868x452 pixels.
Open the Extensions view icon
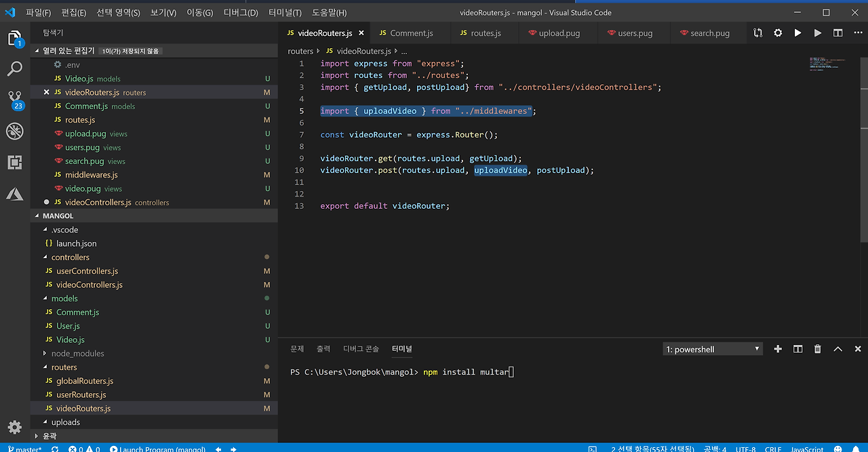click(15, 163)
